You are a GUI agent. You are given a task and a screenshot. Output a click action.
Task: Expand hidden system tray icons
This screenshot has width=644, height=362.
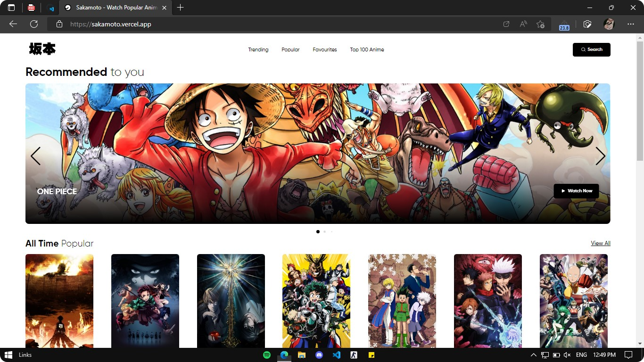coord(533,354)
